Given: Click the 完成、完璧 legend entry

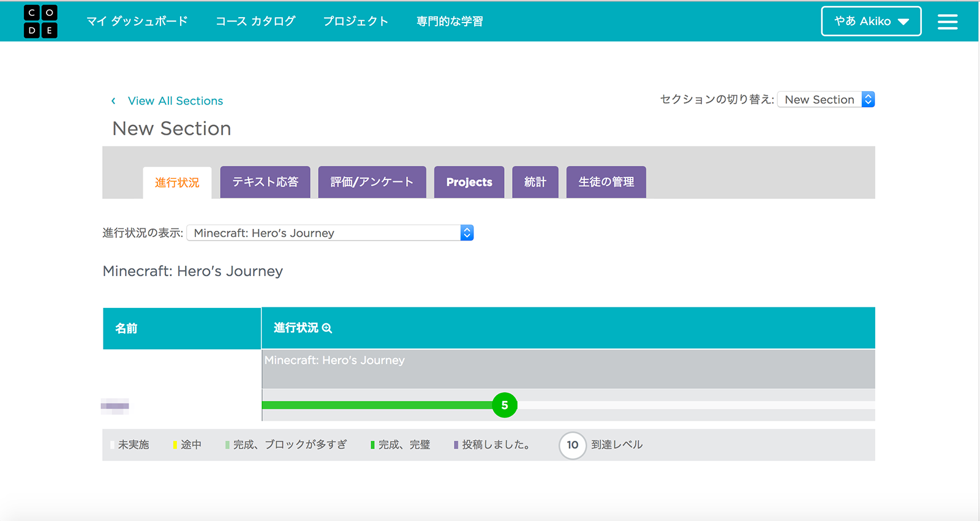Looking at the screenshot, I should pyautogui.click(x=401, y=445).
